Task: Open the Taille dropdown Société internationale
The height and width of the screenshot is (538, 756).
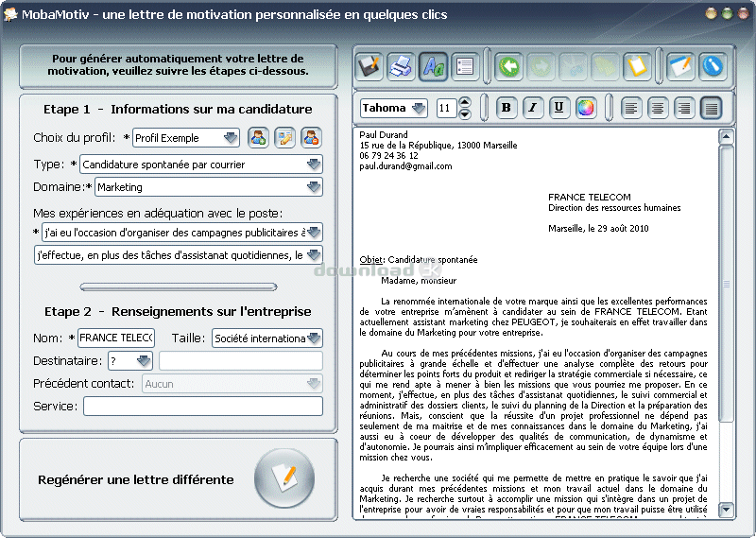Action: (267, 338)
